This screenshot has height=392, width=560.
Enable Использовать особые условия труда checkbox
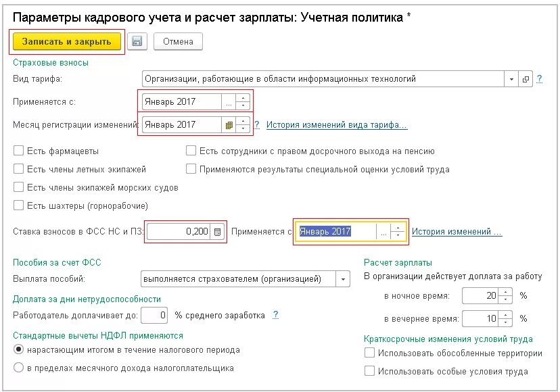coord(370,371)
